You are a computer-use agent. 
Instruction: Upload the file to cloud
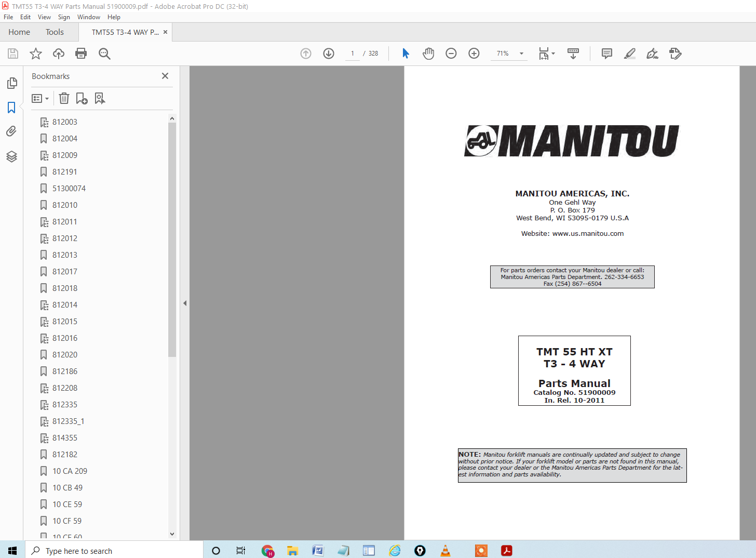[59, 54]
